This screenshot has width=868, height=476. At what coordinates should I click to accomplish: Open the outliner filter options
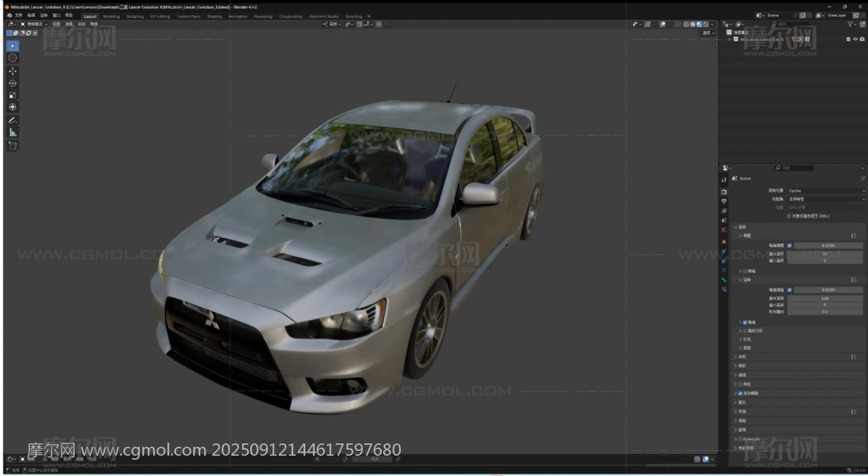852,24
